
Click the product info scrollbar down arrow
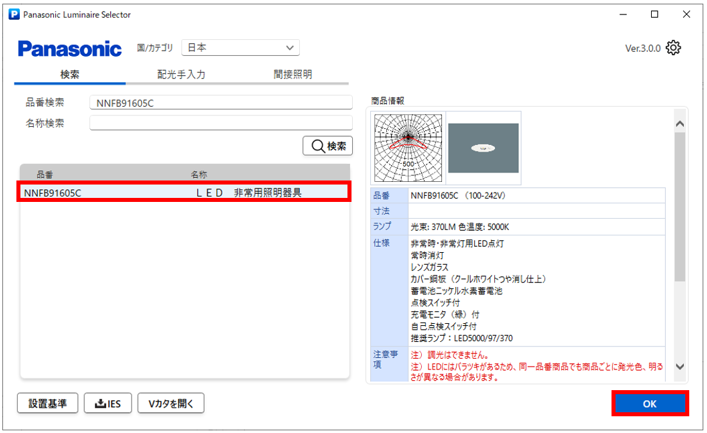680,366
